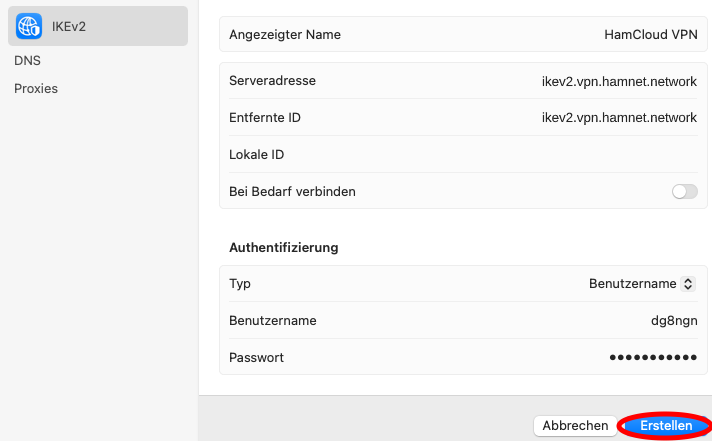Click the Authentifizierung heading

click(x=284, y=248)
